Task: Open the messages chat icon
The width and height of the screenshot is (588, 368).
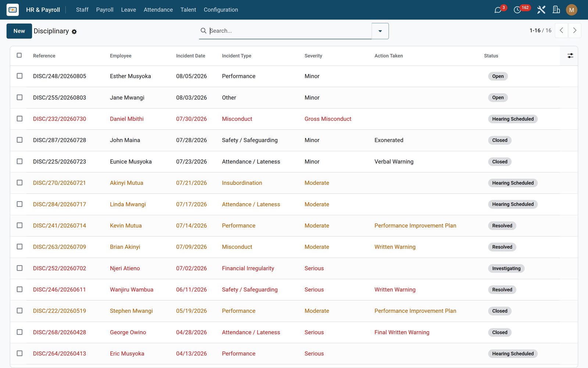Action: click(498, 10)
